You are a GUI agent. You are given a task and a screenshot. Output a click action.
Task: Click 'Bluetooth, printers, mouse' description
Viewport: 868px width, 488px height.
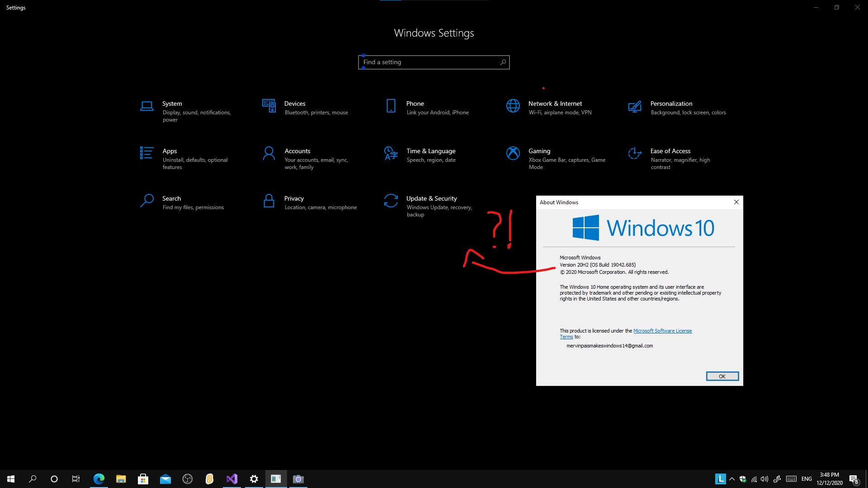click(x=316, y=113)
